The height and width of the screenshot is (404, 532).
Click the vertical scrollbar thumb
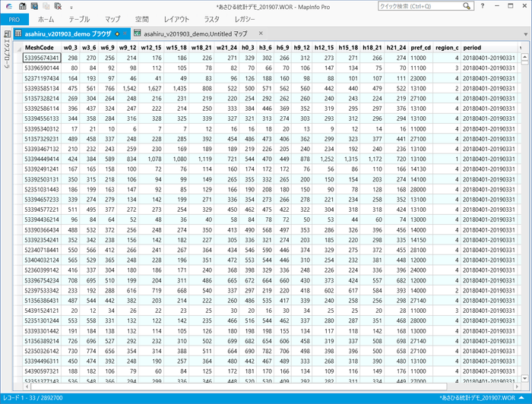524,62
